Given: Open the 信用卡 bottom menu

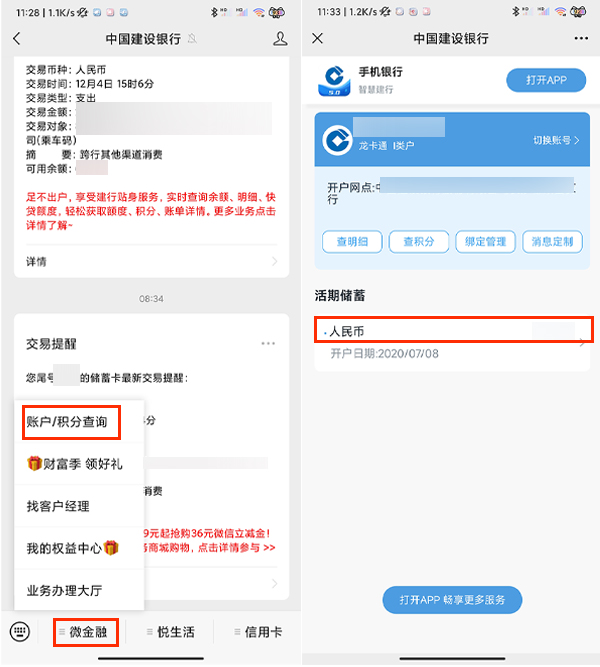Looking at the screenshot, I should coord(258,632).
